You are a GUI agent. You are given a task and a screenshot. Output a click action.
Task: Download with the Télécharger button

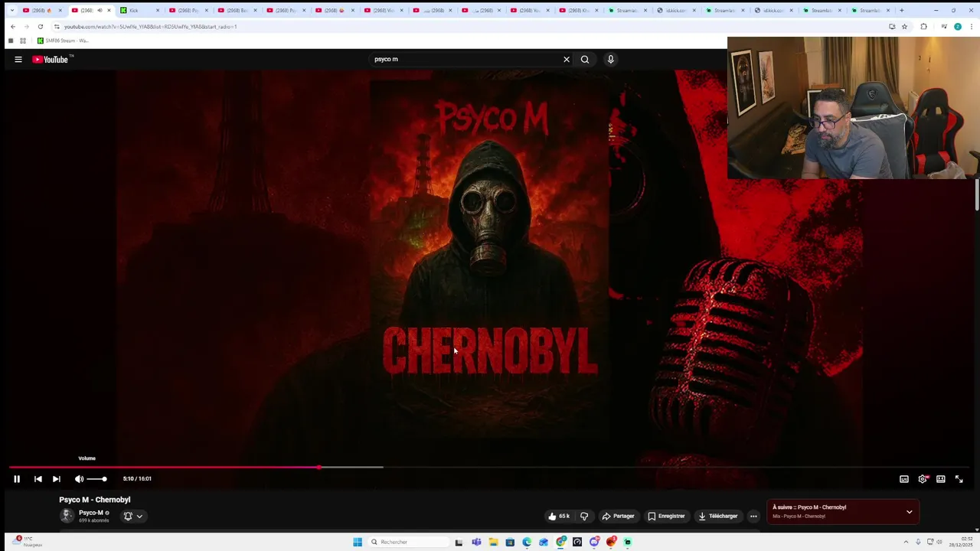(717, 516)
